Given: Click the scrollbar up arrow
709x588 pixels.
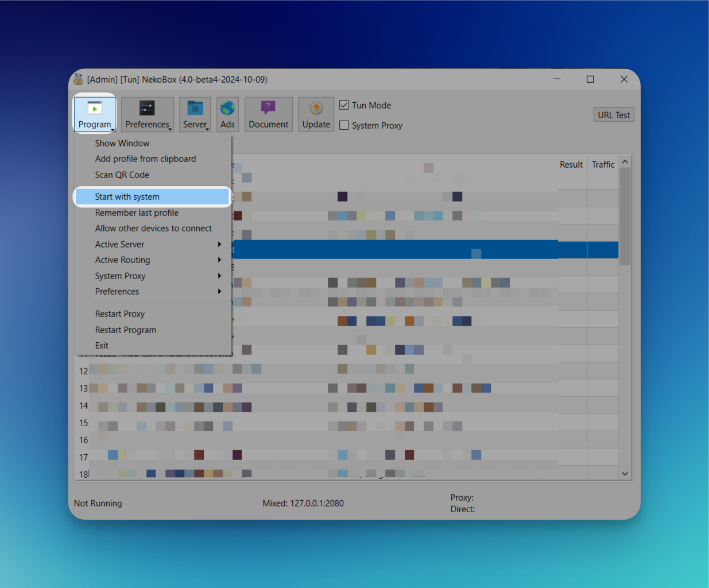Looking at the screenshot, I should (625, 162).
